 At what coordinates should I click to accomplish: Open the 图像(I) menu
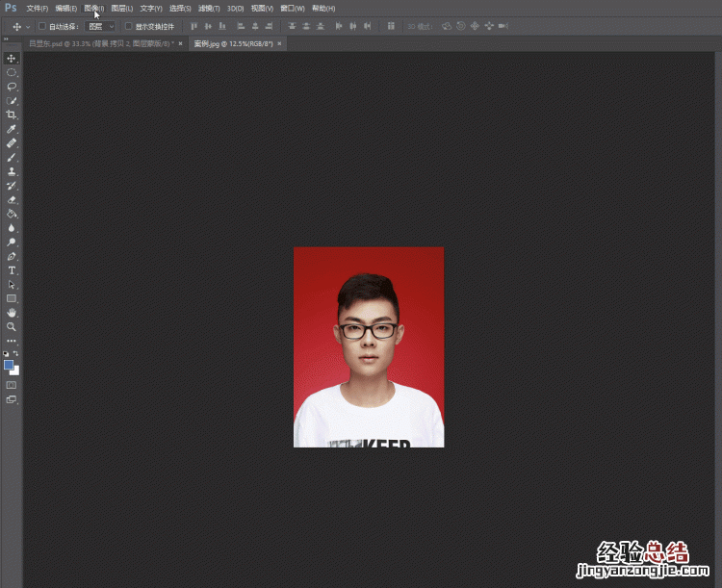pos(93,8)
